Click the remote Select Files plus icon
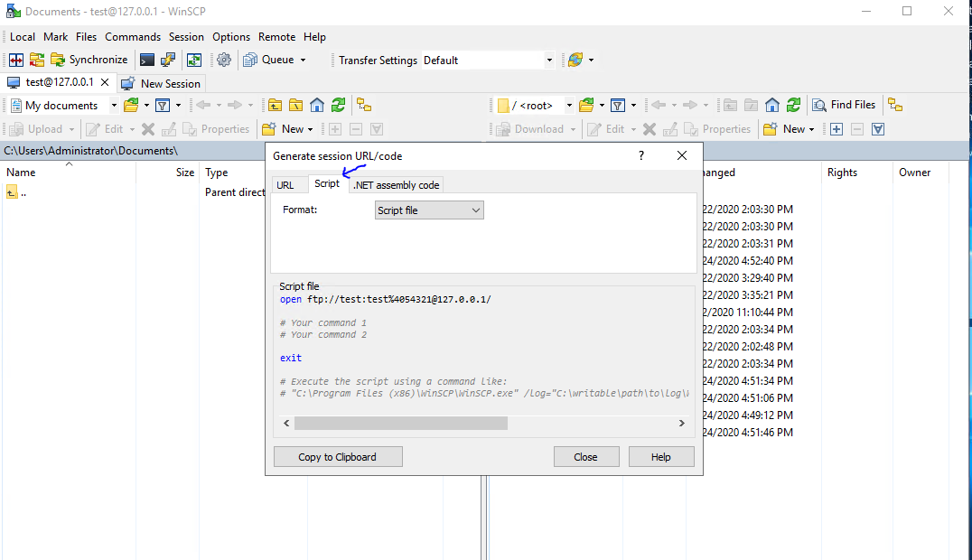This screenshot has width=972, height=560. [836, 129]
